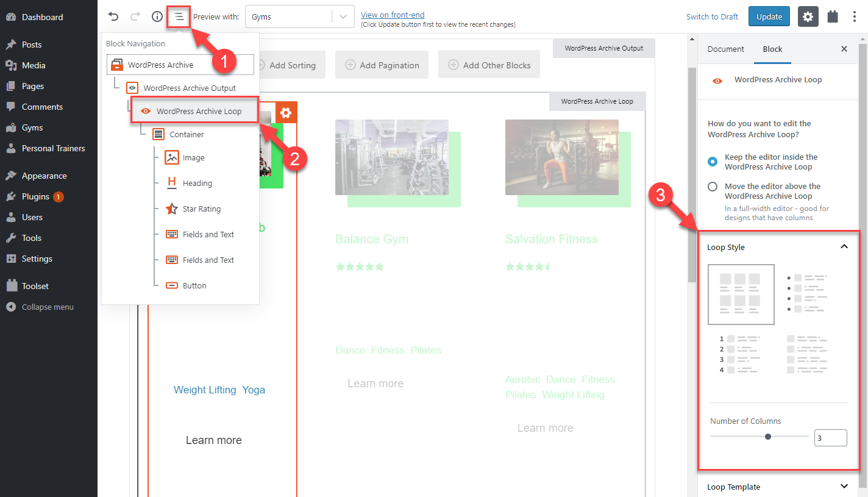Click Learn more under Weight Lifting Yoga

(x=214, y=440)
